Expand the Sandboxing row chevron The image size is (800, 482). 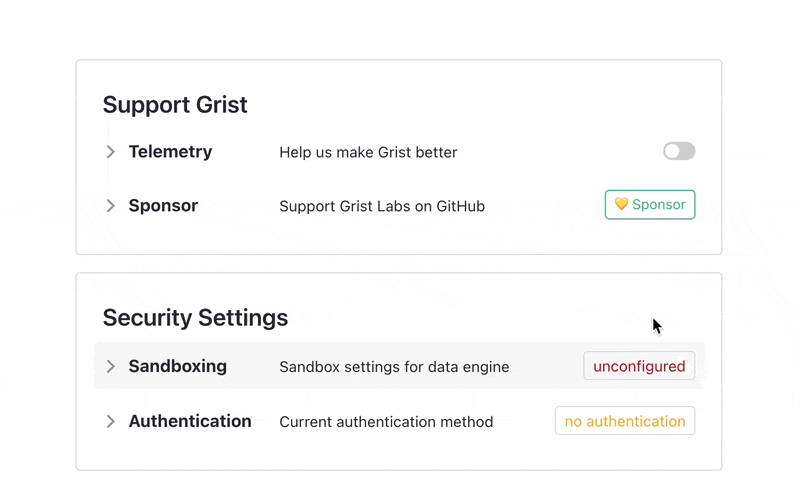click(x=110, y=366)
